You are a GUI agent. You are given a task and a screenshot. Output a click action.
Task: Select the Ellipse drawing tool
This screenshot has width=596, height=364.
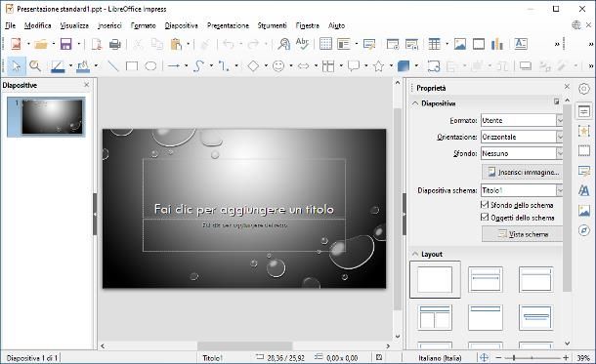[150, 66]
